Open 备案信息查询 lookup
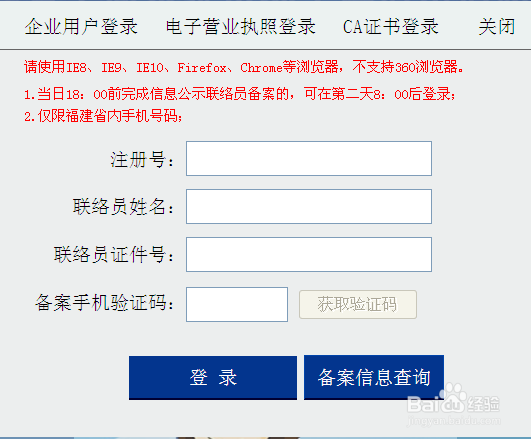 pos(374,377)
